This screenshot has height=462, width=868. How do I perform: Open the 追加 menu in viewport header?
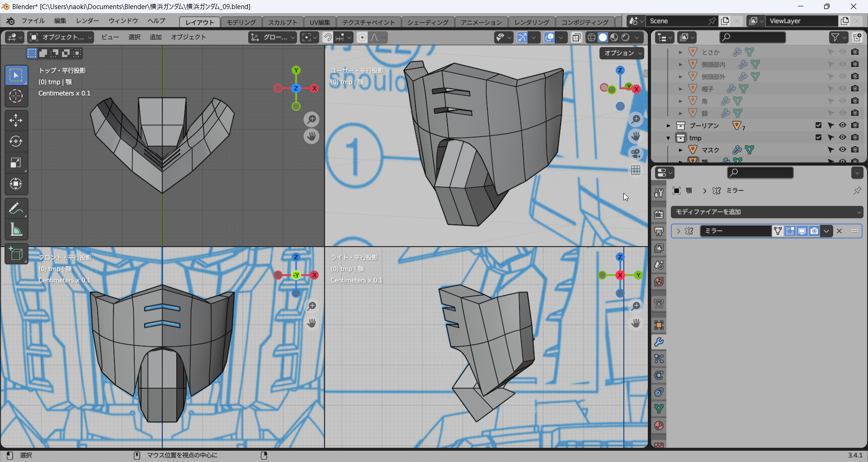[156, 37]
